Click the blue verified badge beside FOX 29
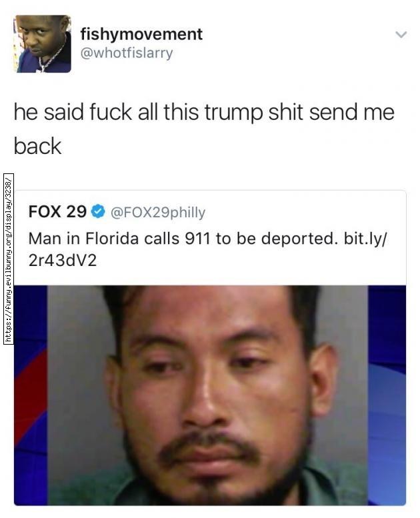 (98, 212)
